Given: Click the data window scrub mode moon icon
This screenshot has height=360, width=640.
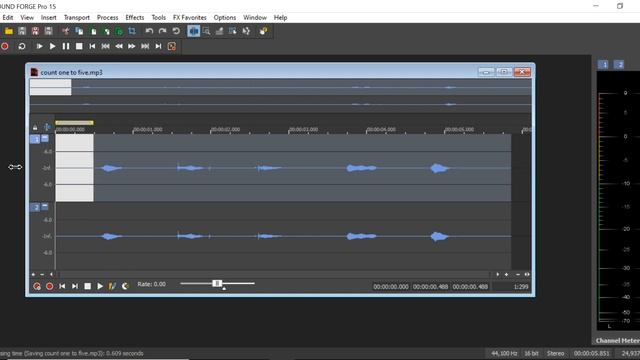Looking at the screenshot, I should tap(125, 287).
